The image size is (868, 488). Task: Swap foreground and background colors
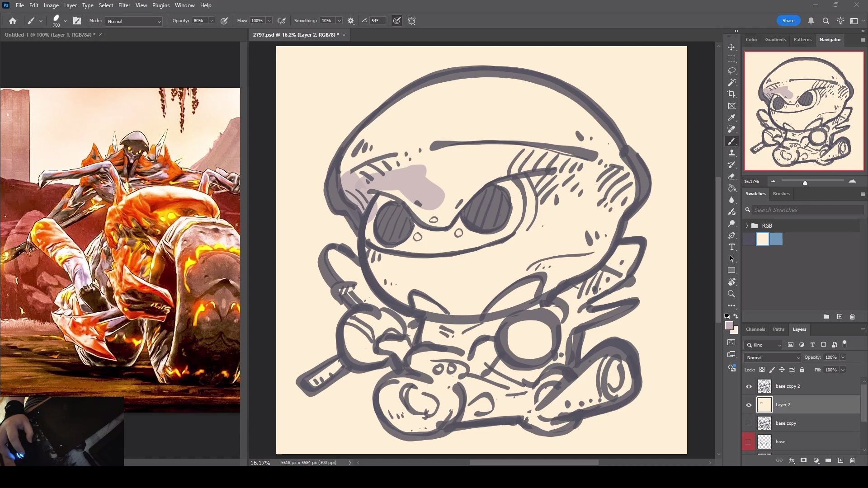736,316
